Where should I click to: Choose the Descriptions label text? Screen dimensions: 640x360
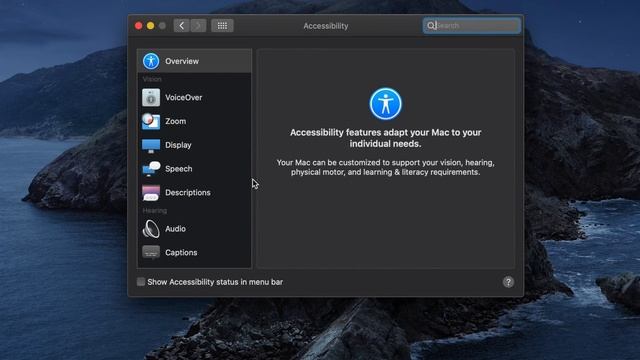[x=188, y=192]
